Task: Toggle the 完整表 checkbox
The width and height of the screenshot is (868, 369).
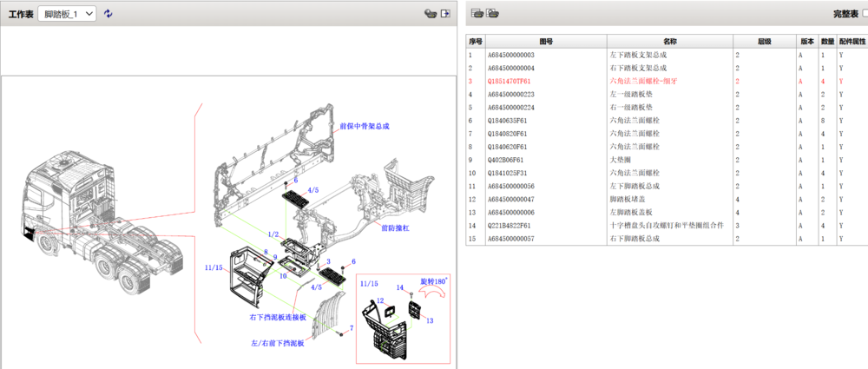Action: [x=865, y=15]
